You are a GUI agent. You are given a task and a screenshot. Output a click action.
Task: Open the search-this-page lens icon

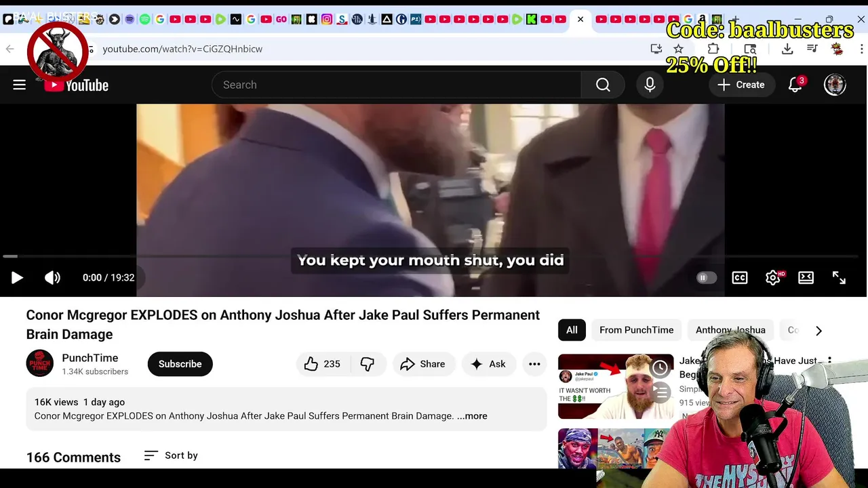(750, 49)
